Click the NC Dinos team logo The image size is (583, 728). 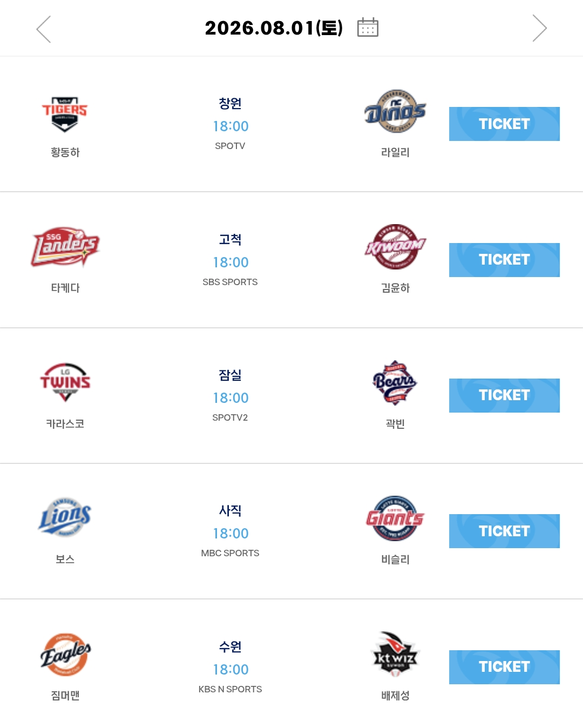point(395,111)
